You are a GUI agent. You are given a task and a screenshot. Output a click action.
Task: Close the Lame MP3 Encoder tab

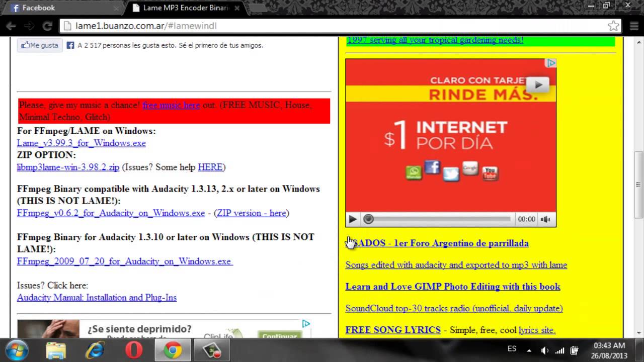237,8
